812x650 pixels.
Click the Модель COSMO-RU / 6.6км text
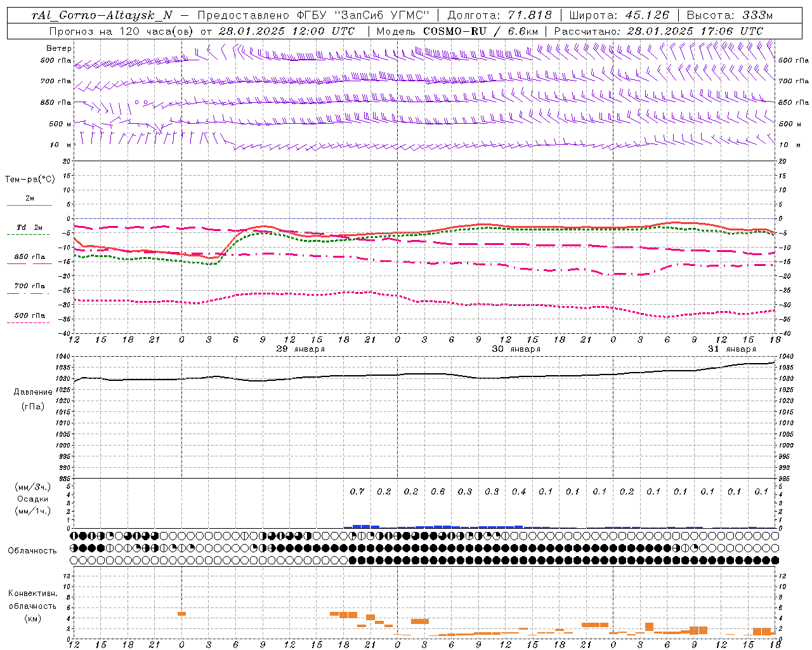coord(457,31)
